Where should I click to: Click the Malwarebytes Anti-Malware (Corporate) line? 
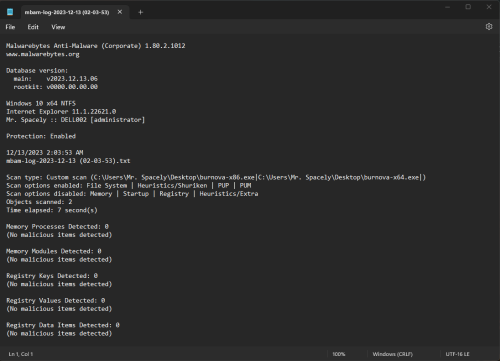(x=96, y=46)
